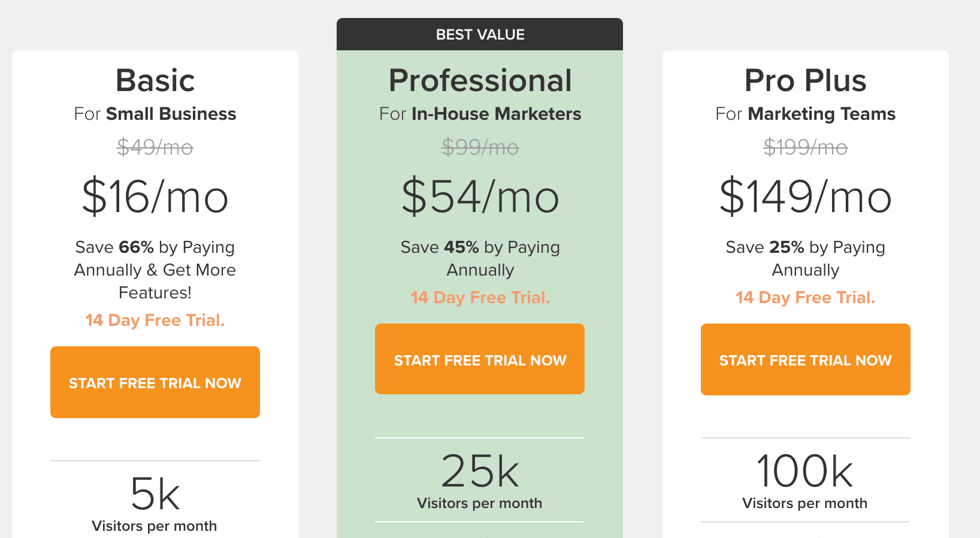980x538 pixels.
Task: Click the 14 Day Free Trial link under Pro Plus
Action: (x=805, y=297)
